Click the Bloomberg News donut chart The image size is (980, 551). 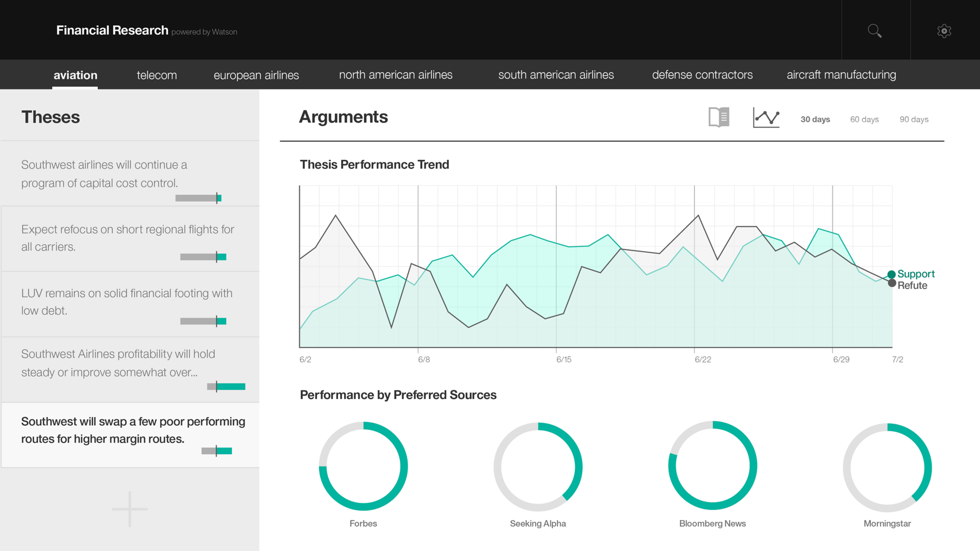pyautogui.click(x=713, y=465)
